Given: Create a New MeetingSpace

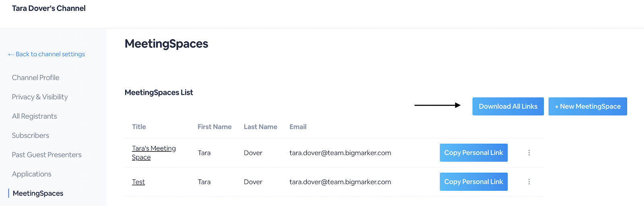Looking at the screenshot, I should pos(588,106).
